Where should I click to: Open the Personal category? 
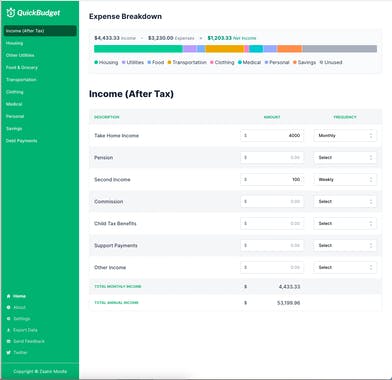15,116
